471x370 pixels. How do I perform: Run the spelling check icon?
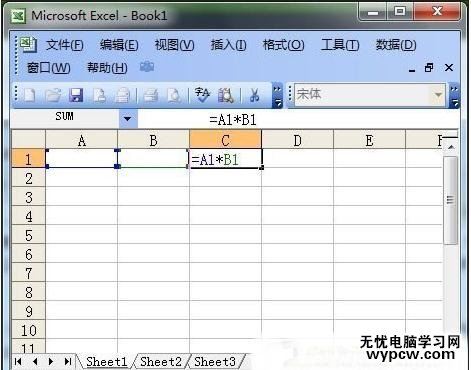coord(202,95)
